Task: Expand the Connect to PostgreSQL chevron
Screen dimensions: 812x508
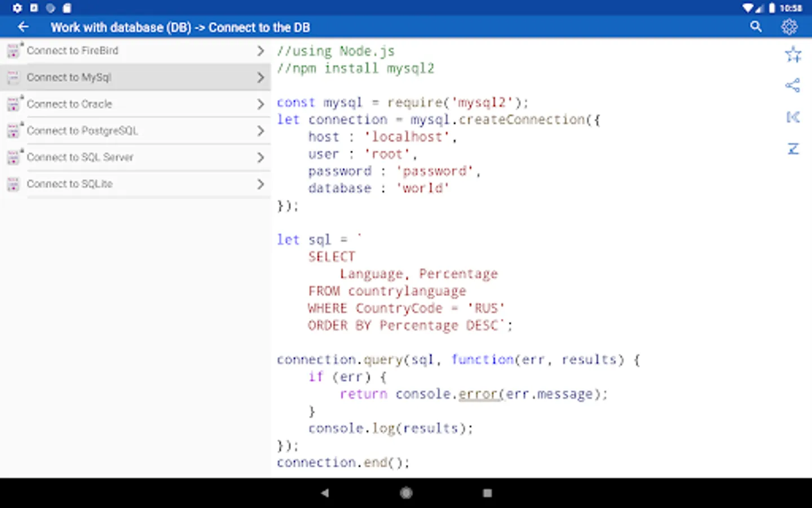Action: pyautogui.click(x=260, y=131)
